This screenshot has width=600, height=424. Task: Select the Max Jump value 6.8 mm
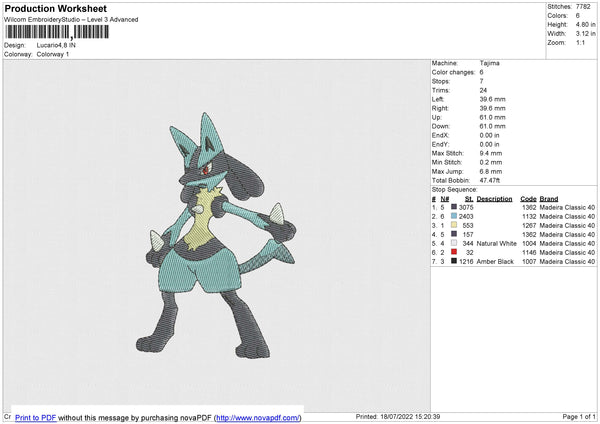click(491, 171)
